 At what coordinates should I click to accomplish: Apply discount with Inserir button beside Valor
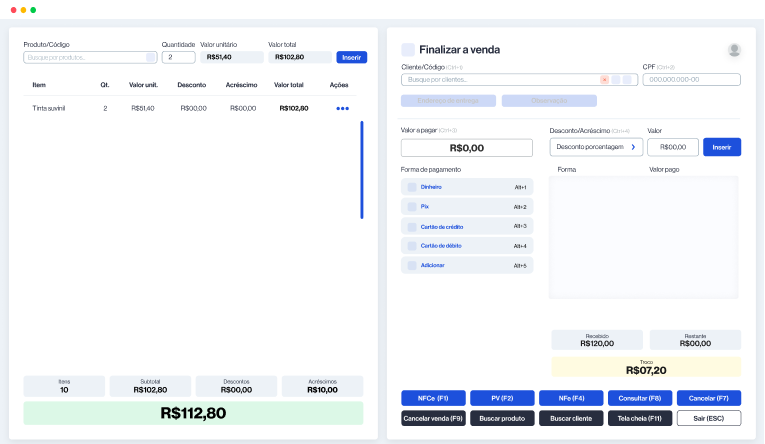[x=722, y=147]
